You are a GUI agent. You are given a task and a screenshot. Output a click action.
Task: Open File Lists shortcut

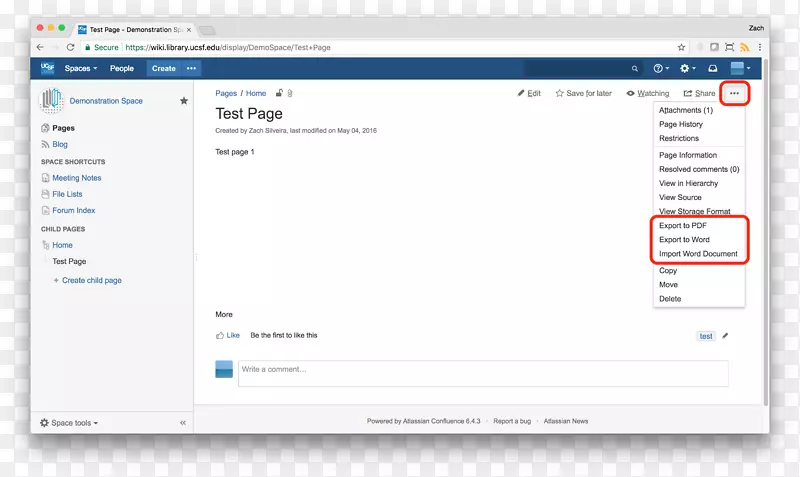coord(67,194)
